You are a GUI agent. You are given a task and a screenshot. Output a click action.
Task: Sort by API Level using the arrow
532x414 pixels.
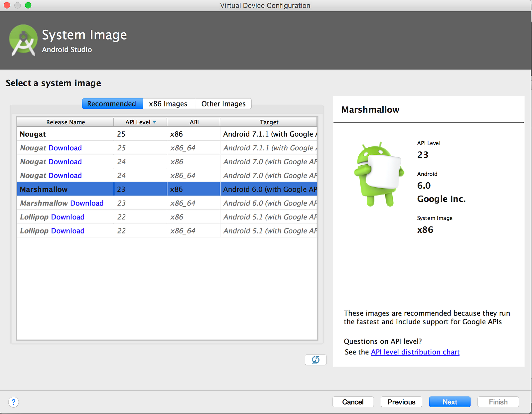(154, 122)
